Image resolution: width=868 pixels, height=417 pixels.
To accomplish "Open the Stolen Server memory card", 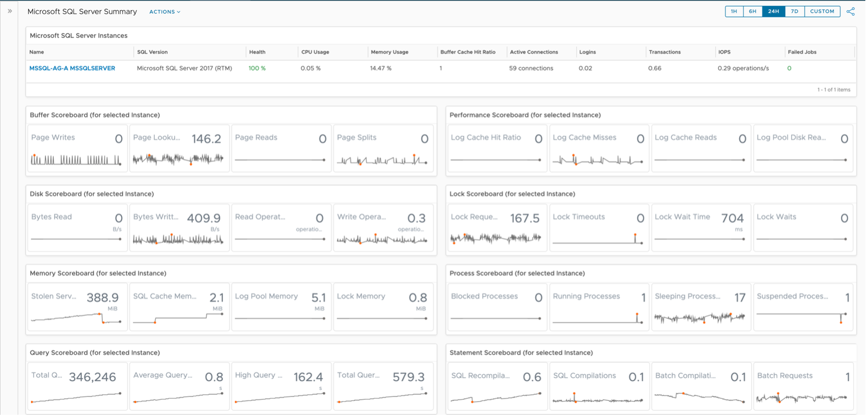I will point(77,308).
